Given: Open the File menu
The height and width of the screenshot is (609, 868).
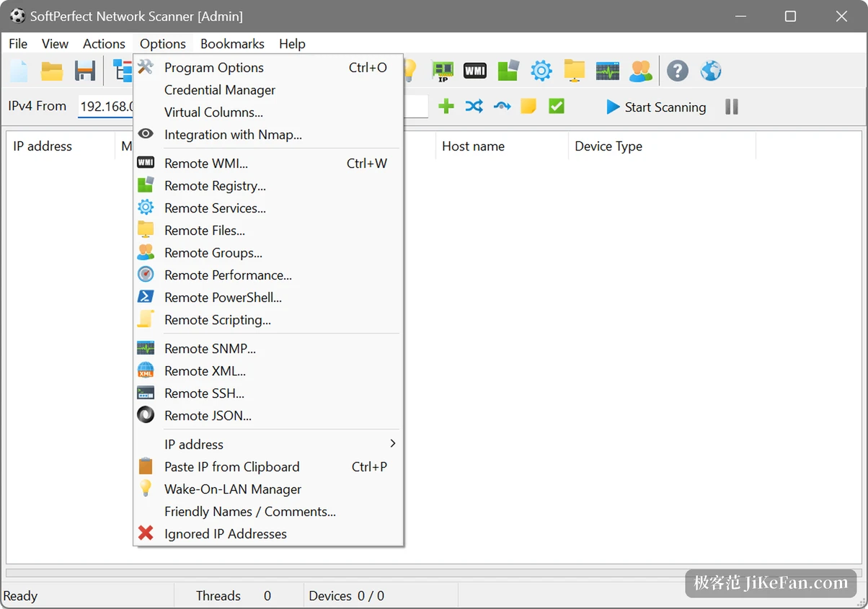Looking at the screenshot, I should point(18,44).
